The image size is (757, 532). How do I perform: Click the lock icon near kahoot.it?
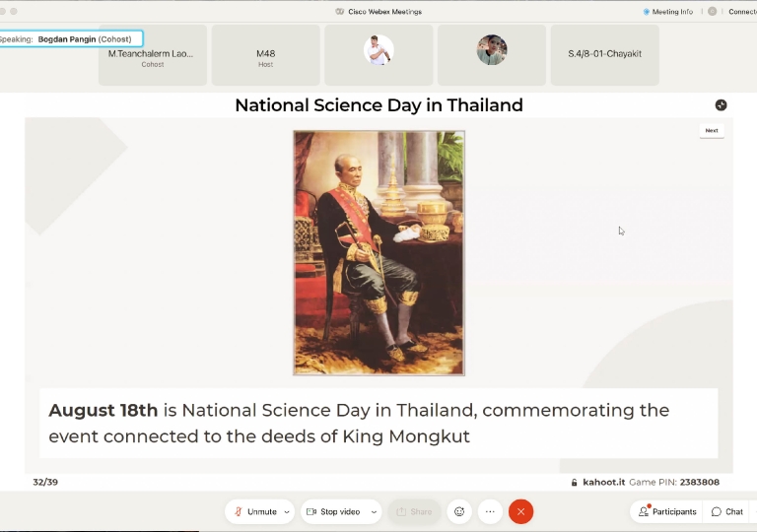coord(574,483)
